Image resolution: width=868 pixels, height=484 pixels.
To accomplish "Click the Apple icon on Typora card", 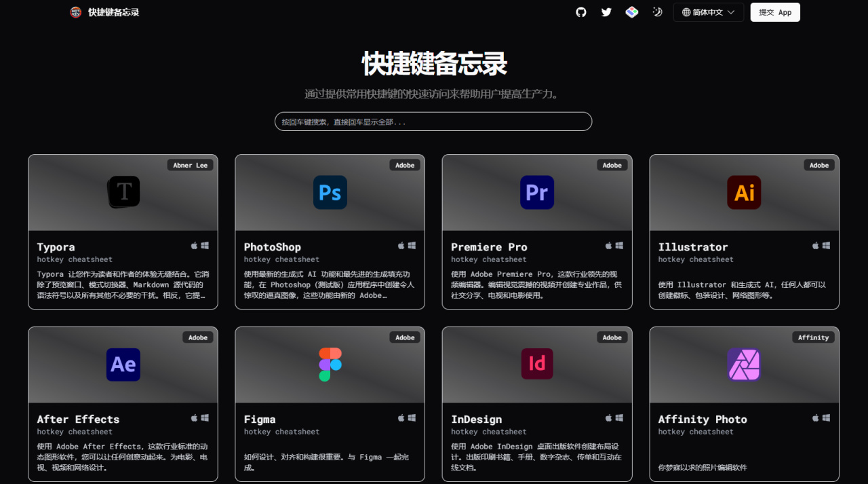I will [x=195, y=245].
